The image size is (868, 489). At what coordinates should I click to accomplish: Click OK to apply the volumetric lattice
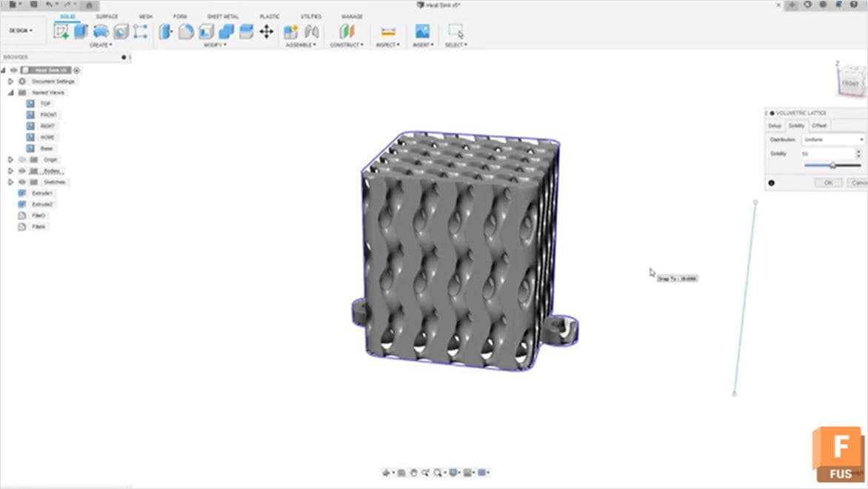(829, 183)
